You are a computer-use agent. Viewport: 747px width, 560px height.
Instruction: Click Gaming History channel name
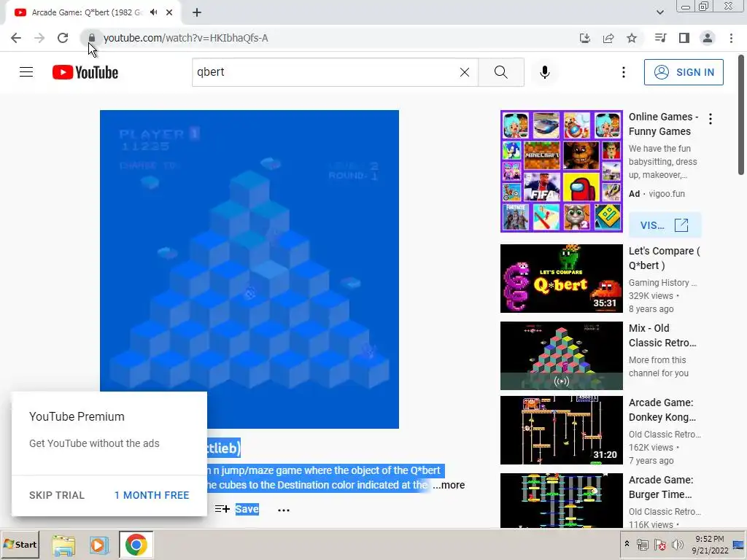coord(662,282)
